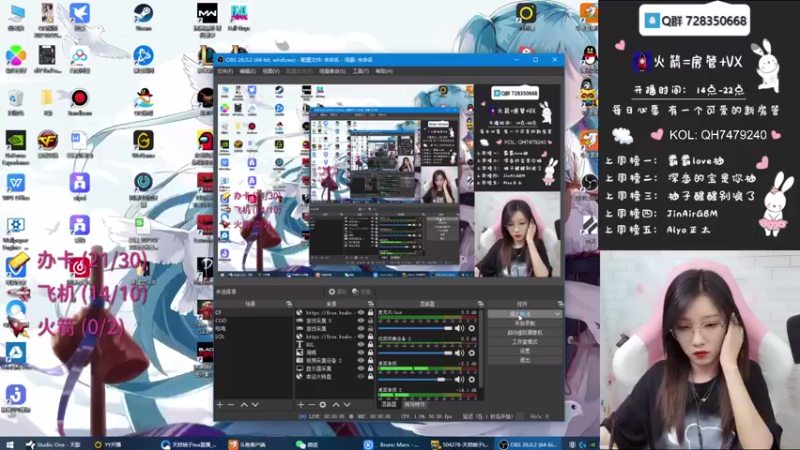Hide the 周榜 image source
This screenshot has width=800, height=450.
point(361,353)
